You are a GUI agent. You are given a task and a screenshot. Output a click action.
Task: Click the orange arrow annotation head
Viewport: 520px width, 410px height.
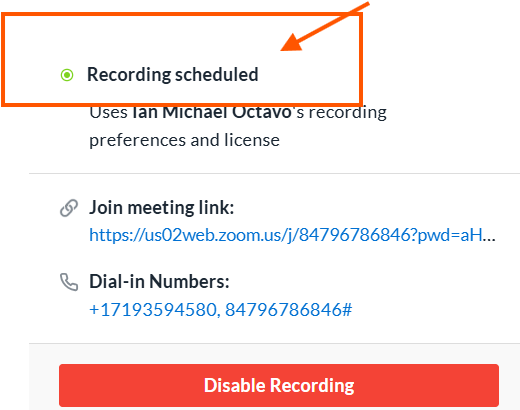(293, 42)
